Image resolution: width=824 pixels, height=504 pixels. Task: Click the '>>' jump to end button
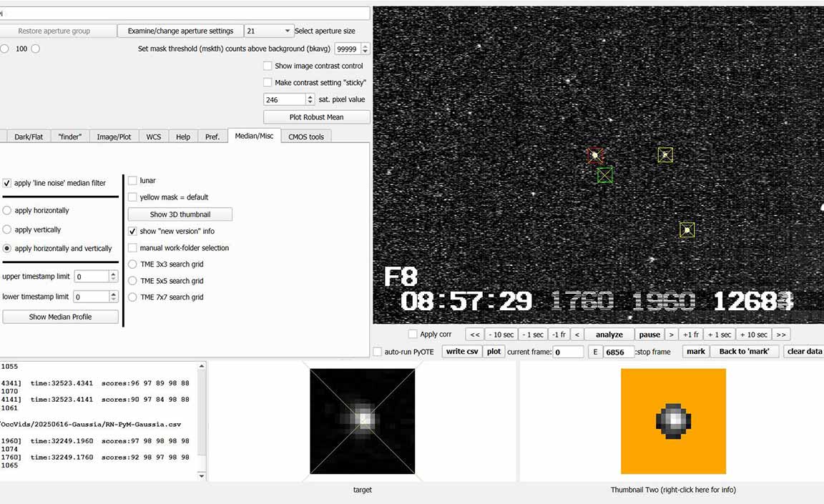780,335
